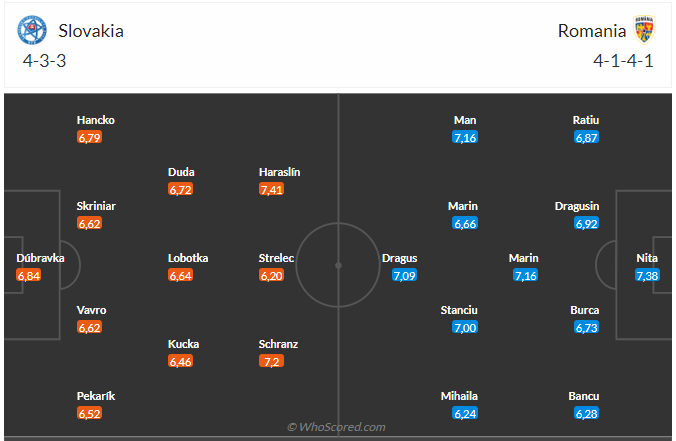Select the Romania team name
This screenshot has height=441, width=676.
[591, 30]
